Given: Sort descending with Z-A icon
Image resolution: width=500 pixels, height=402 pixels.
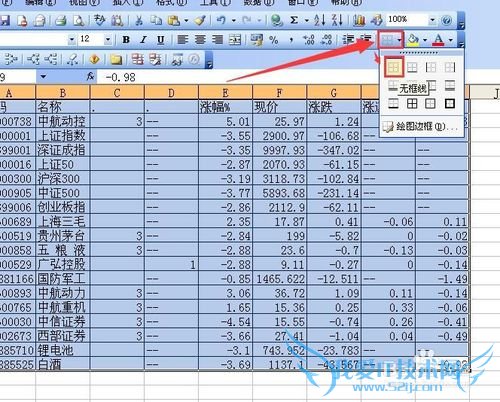Looking at the screenshot, I should coord(337,21).
